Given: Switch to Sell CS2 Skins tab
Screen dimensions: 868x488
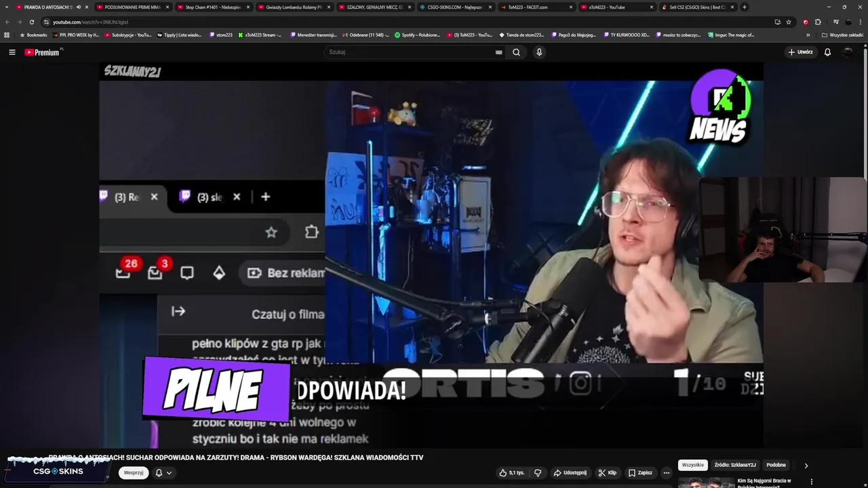Looking at the screenshot, I should point(697,7).
